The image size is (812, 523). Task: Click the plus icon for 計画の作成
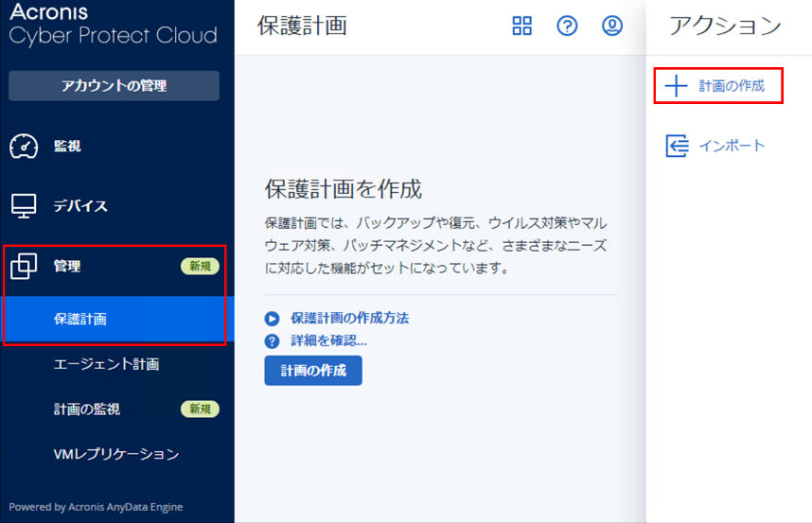[x=677, y=86]
